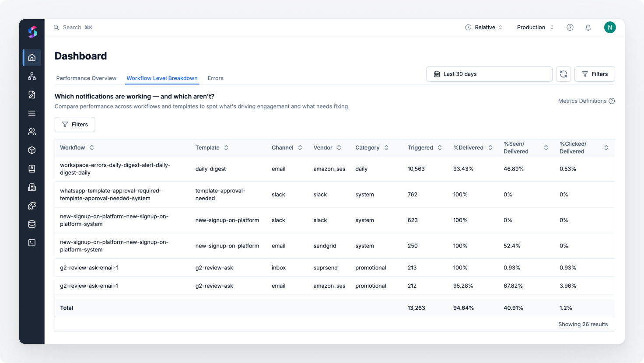Select Workflow Level Breakdown tab
The image size is (644, 363).
coord(162,78)
